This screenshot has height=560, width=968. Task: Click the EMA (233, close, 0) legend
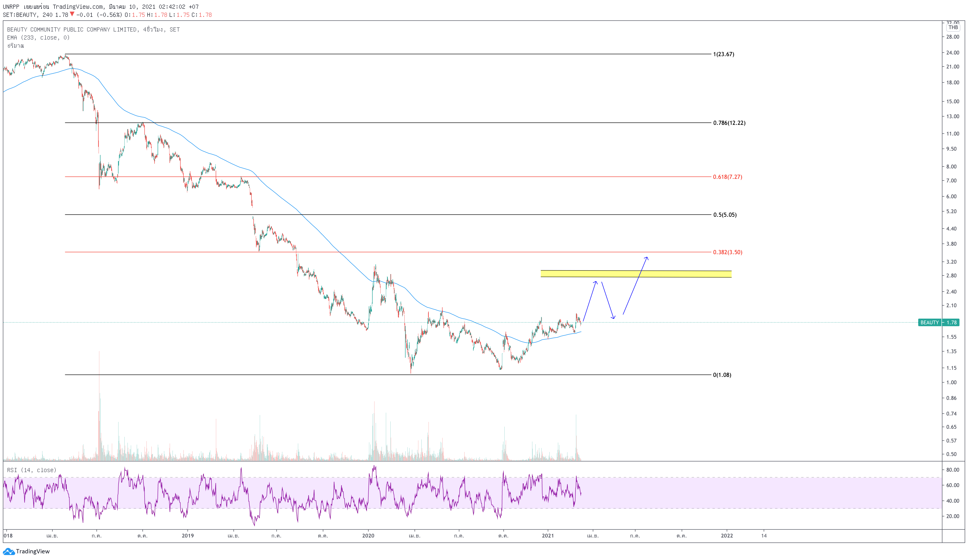(x=38, y=38)
